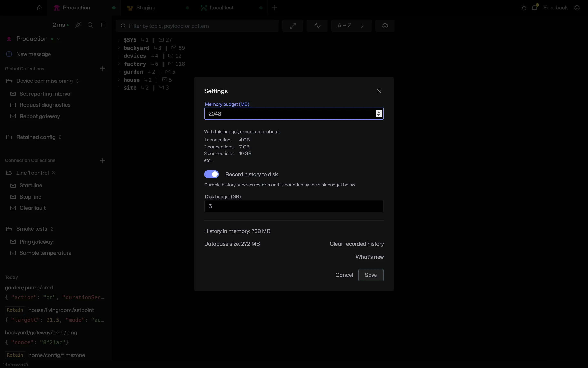Screen dimensions: 588x368
Task: Save the settings
Action: 371,275
